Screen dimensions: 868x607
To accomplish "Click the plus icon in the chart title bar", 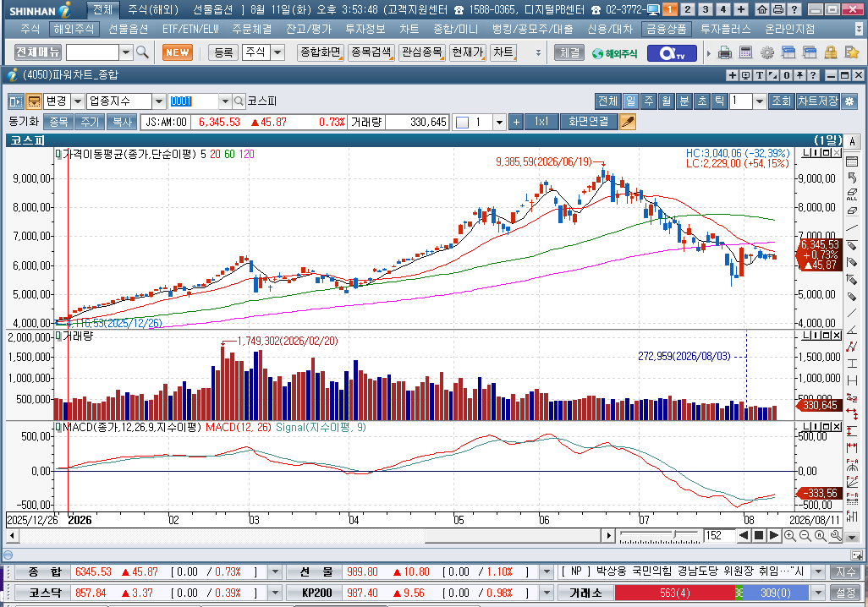I will pos(733,75).
